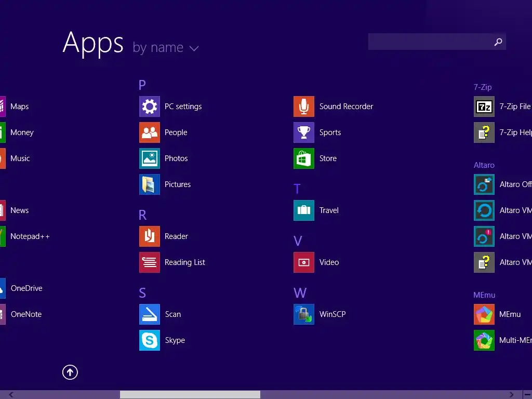Launch the WinSCP padlock icon
This screenshot has height=399, width=532.
[303, 314]
